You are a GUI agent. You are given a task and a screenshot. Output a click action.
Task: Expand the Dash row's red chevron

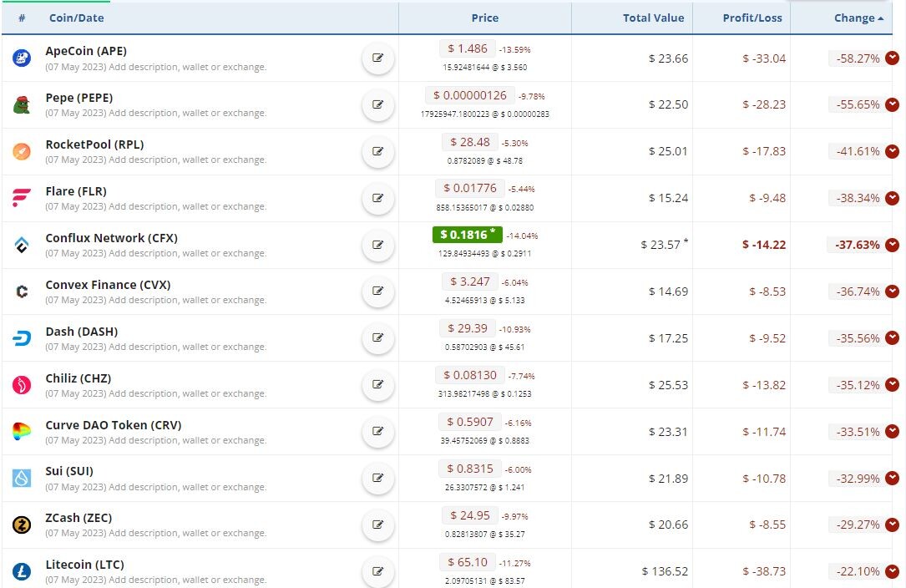(x=892, y=338)
